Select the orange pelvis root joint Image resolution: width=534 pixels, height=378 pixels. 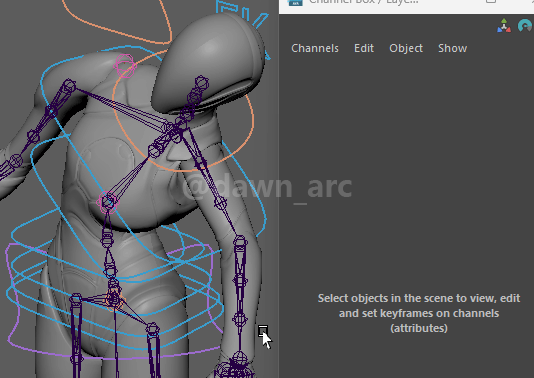click(x=114, y=300)
